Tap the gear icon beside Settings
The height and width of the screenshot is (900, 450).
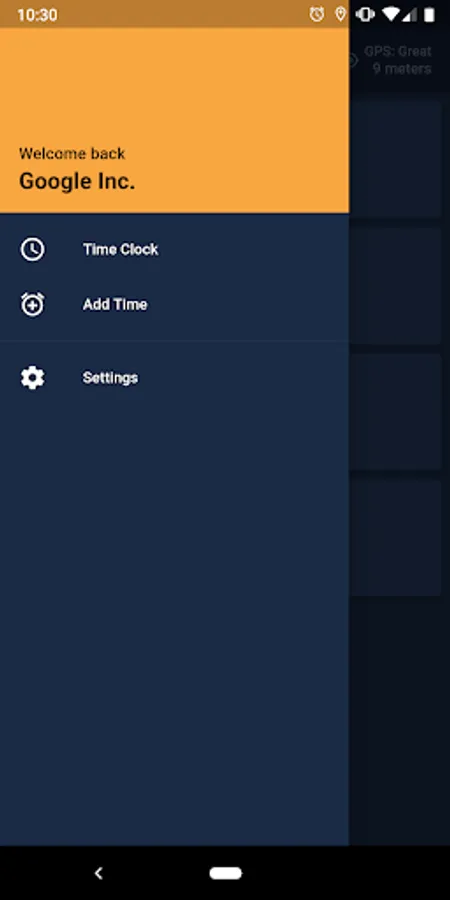[32, 378]
